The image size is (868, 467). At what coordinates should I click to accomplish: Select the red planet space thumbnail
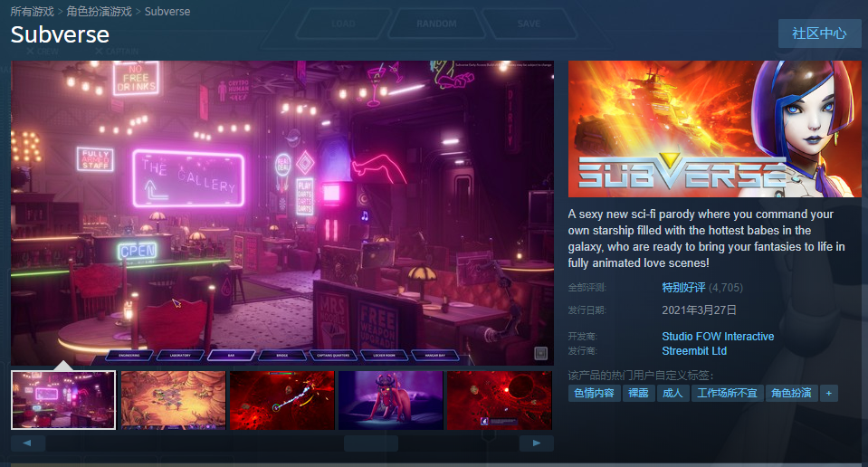coord(500,400)
